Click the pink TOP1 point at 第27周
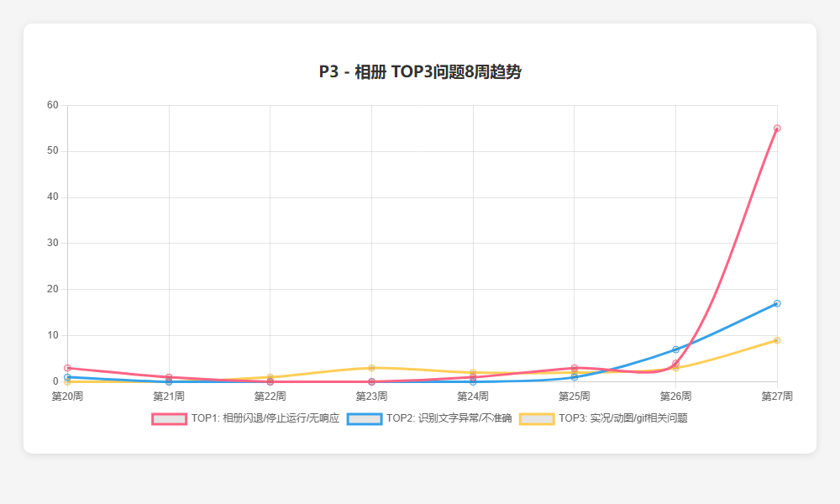The height and width of the screenshot is (504, 840). pos(777,129)
